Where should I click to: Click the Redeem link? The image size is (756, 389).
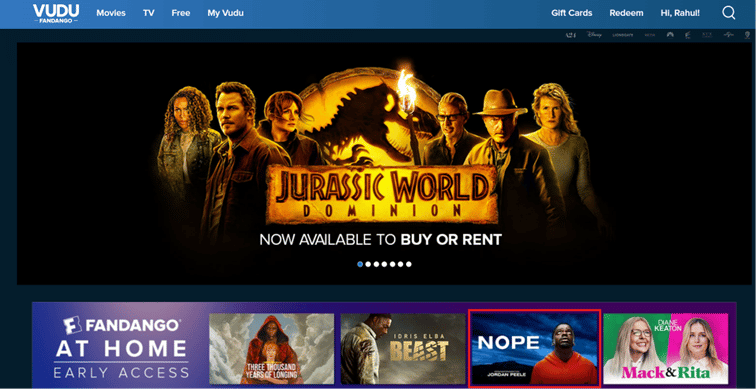(x=626, y=13)
